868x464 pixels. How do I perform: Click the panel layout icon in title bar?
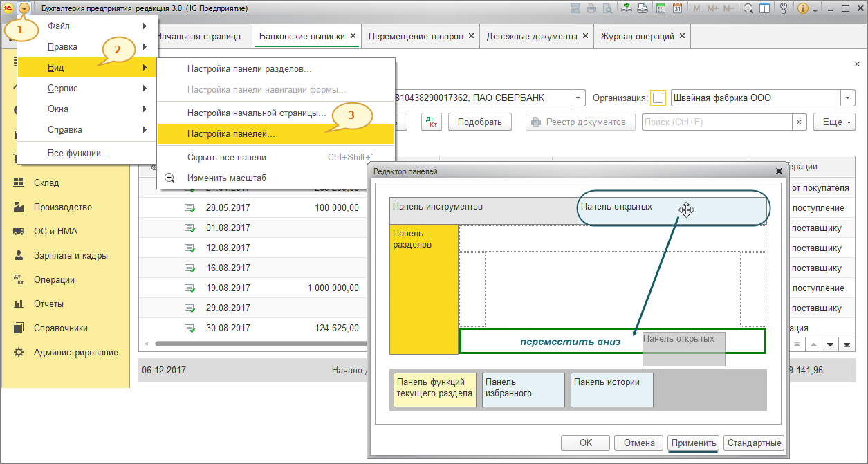tap(765, 8)
